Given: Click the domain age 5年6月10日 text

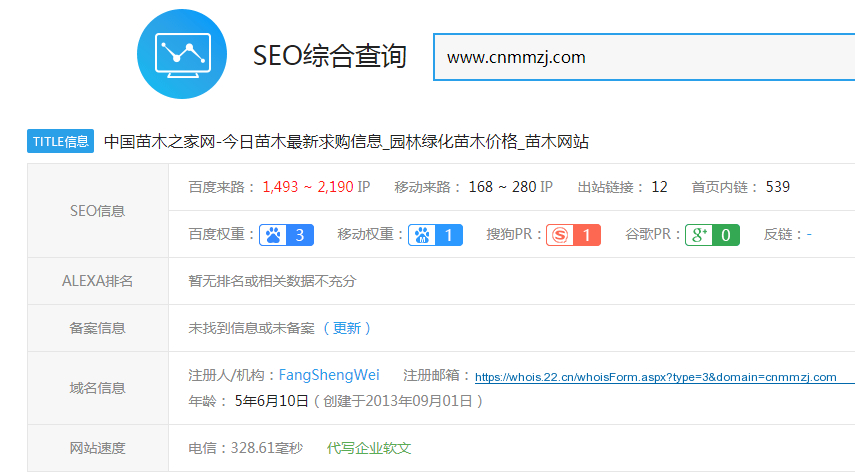Looking at the screenshot, I should [x=272, y=401].
